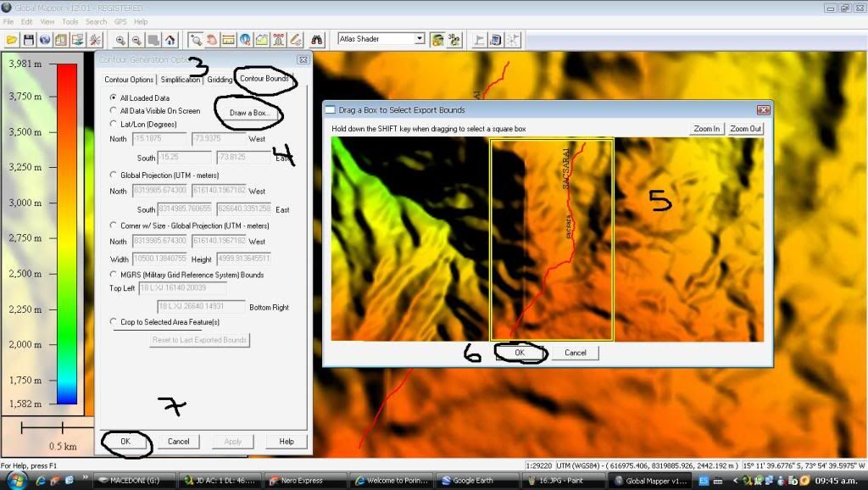
Task: Click the Save workspace floppy disk icon
Action: tap(29, 40)
